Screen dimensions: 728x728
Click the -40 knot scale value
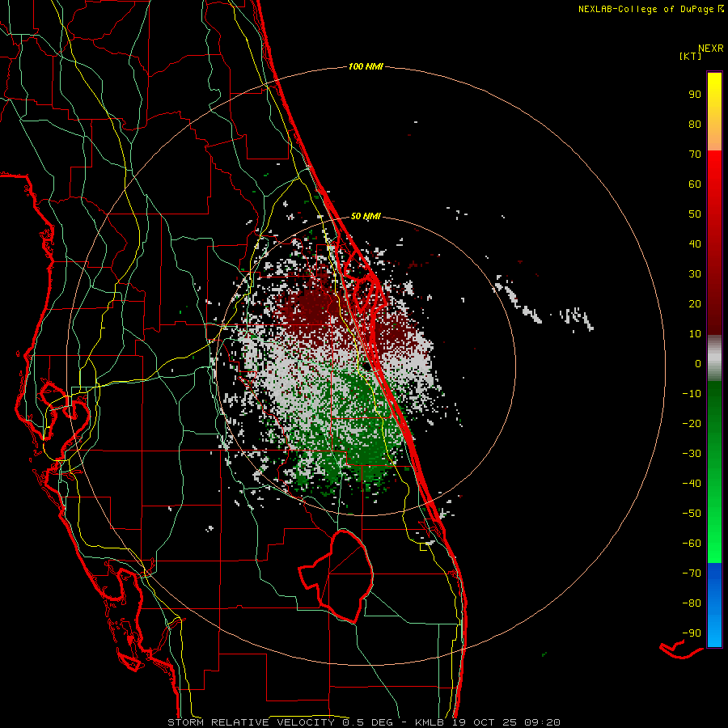[x=692, y=484]
